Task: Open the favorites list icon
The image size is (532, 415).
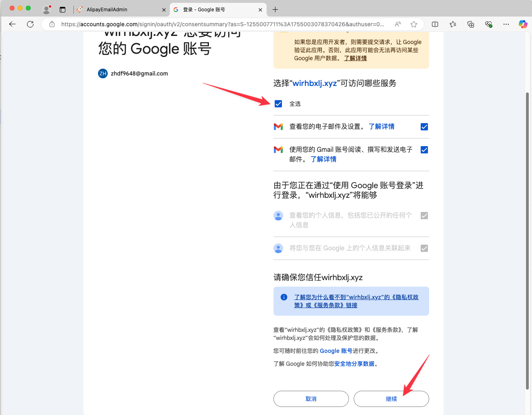Action: pyautogui.click(x=453, y=24)
